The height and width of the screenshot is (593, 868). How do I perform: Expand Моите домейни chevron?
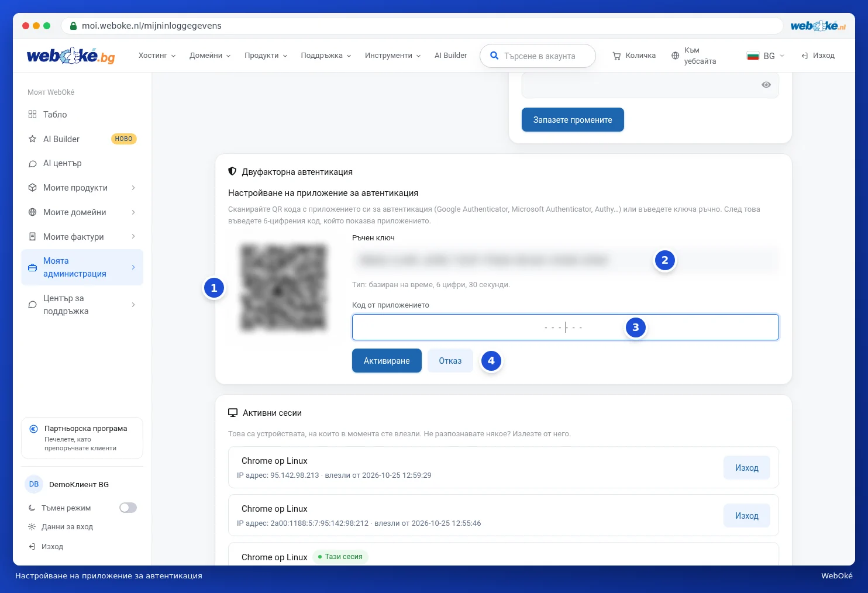(133, 212)
